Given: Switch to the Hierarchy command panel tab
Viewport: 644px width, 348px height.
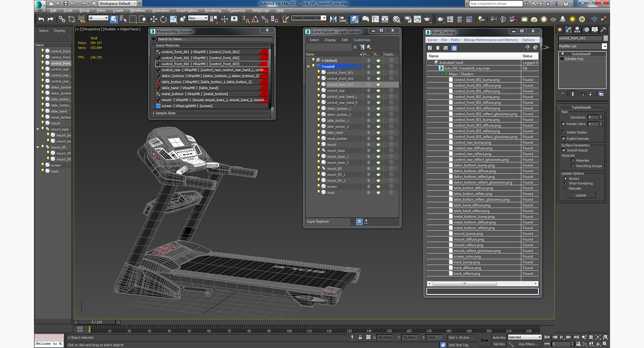Looking at the screenshot, I should click(x=577, y=30).
